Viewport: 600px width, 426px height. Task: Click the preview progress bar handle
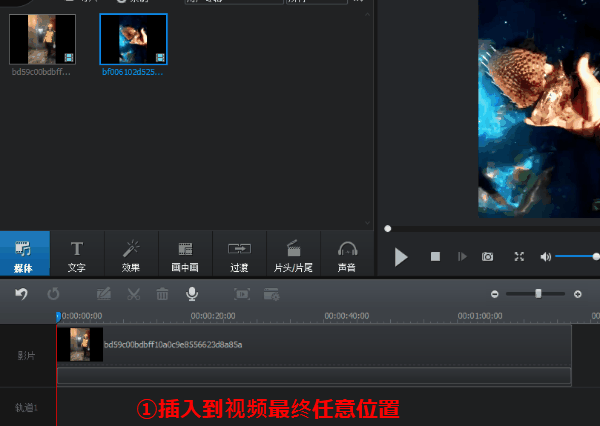[388, 229]
